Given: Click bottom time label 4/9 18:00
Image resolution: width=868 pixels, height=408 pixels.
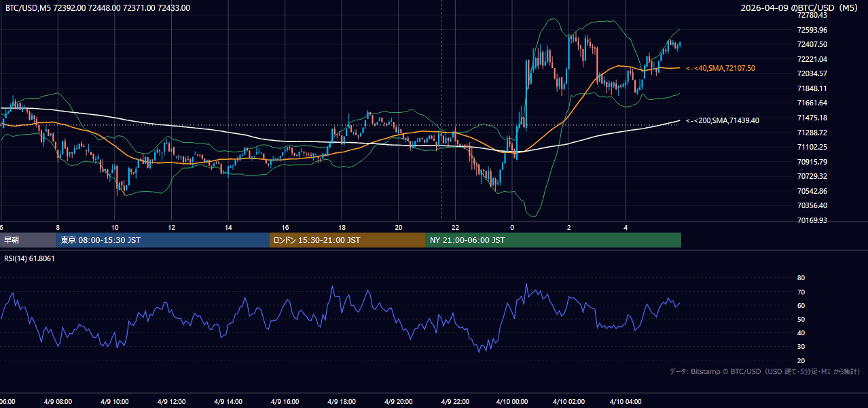Looking at the screenshot, I should pyautogui.click(x=342, y=402).
